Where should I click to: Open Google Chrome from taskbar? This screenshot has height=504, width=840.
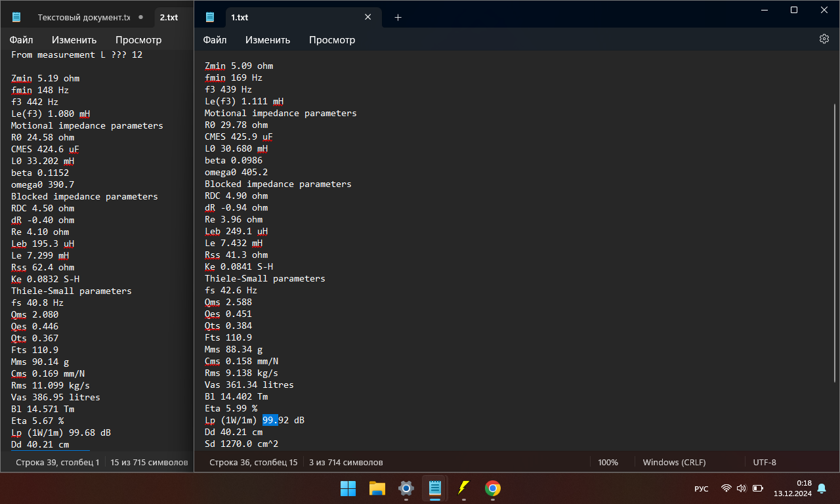point(493,488)
